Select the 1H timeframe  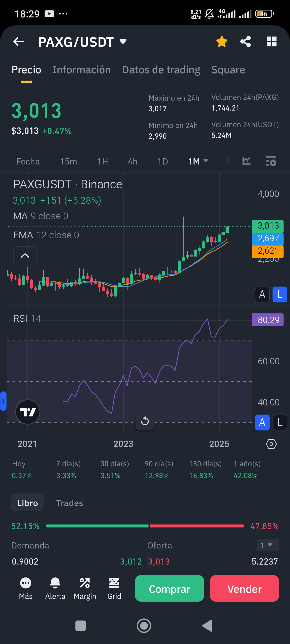[103, 162]
